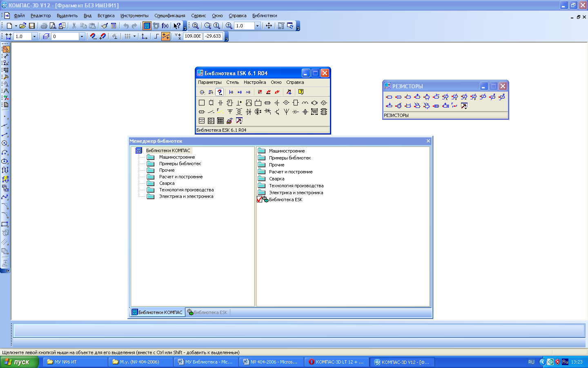Open a file with the folder icon
The height and width of the screenshot is (368, 588).
[23, 26]
